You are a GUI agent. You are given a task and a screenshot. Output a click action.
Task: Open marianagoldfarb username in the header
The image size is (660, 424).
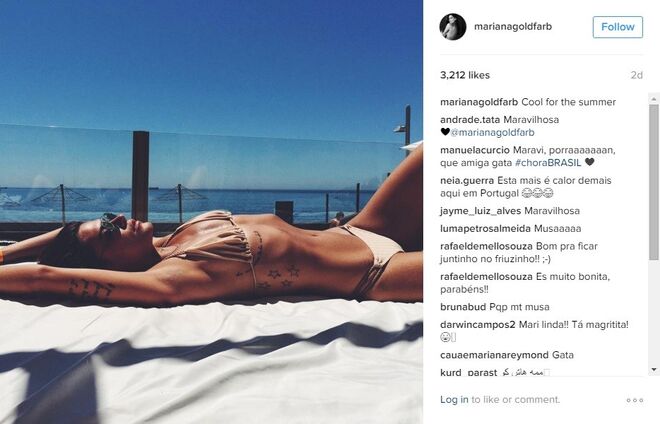[x=513, y=27]
